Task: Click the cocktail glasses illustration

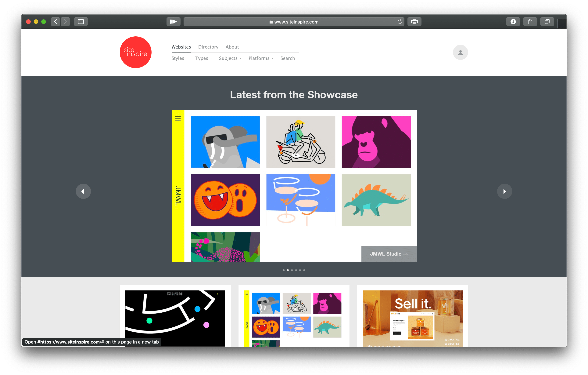Action: (x=301, y=200)
